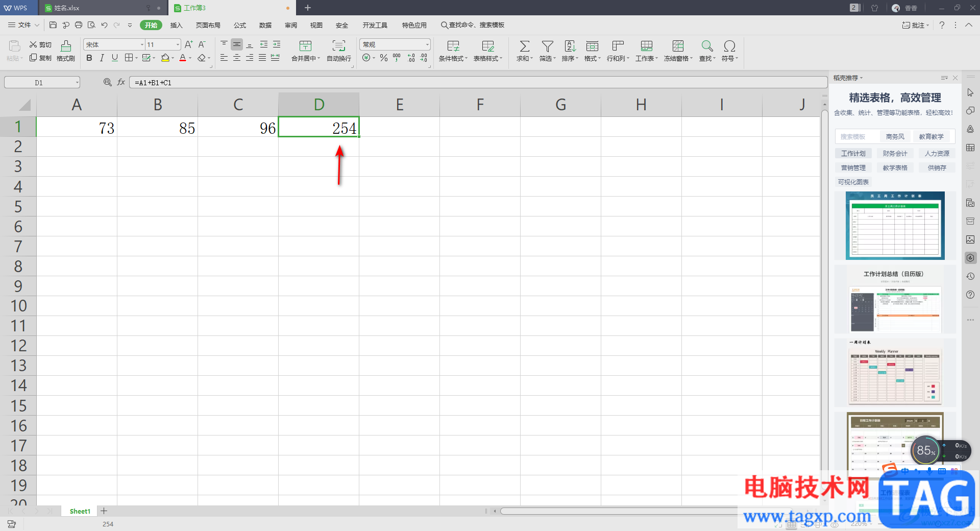Screen dimensions: 980x531
Task: Expand the borders dropdown arrow
Action: (x=136, y=58)
